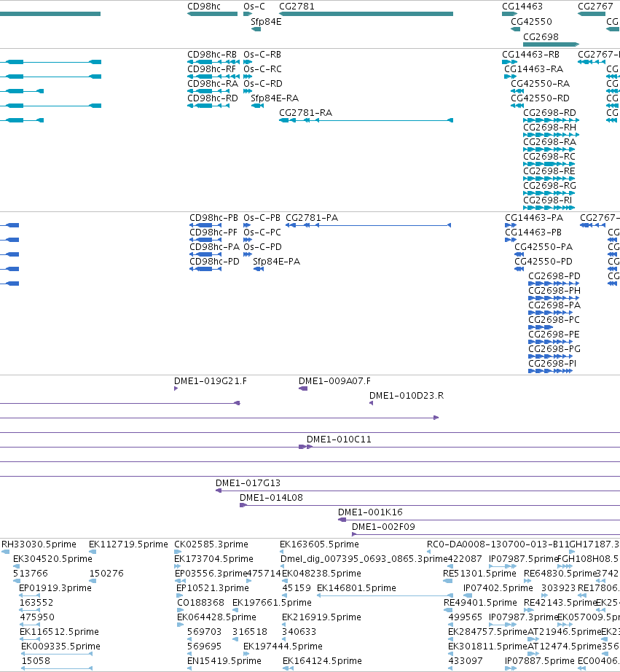The width and height of the screenshot is (620, 672).
Task: Click EST CO188368
Action: (x=200, y=603)
